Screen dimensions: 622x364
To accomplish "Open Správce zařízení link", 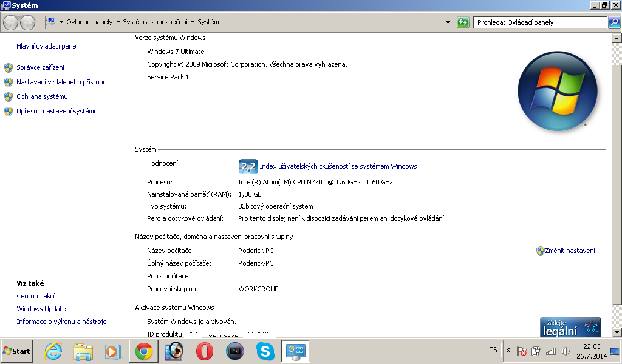I will coord(40,68).
